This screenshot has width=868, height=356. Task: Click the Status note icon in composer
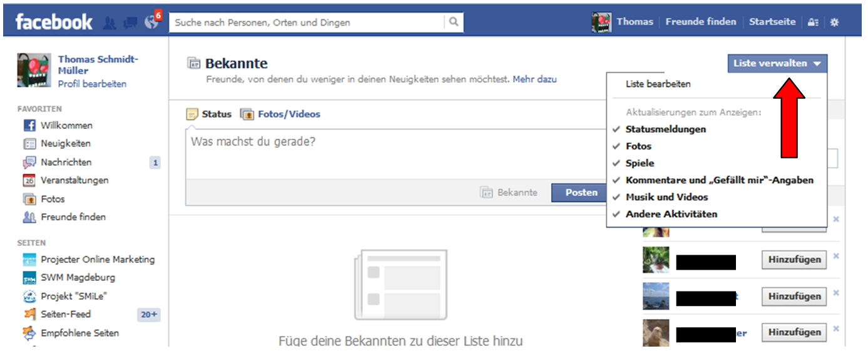192,114
